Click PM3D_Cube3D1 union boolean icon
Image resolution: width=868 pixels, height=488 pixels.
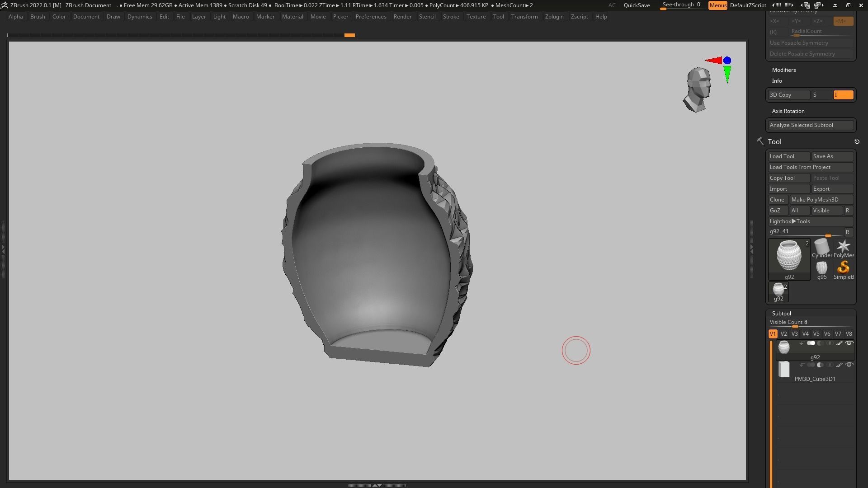pos(811,365)
